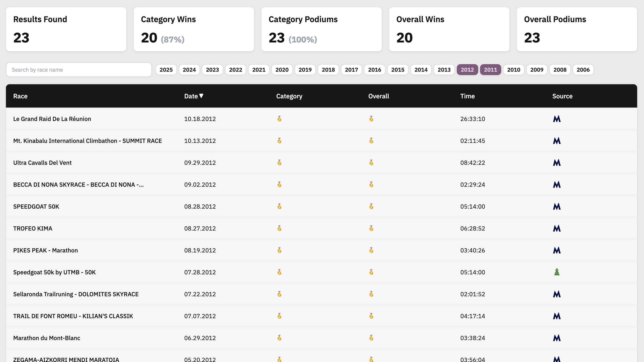The image size is (644, 362).
Task: Enable the 2013 year filter
Action: coord(444,70)
